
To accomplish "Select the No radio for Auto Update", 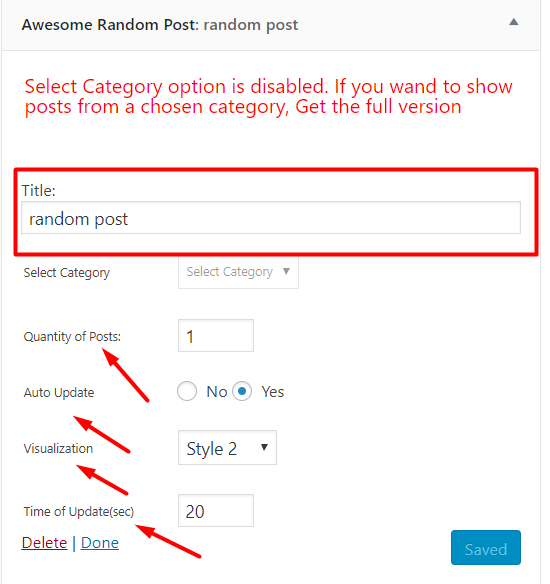I will pos(187,391).
